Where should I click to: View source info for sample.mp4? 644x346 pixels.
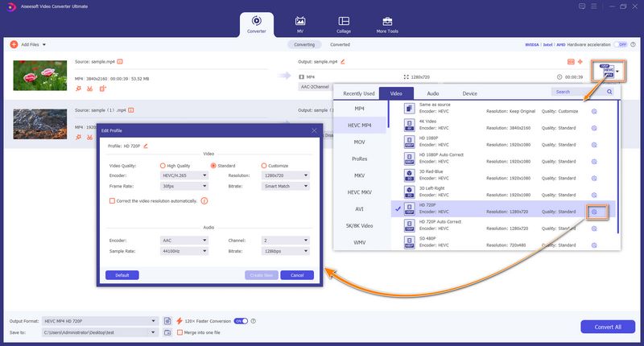120,62
